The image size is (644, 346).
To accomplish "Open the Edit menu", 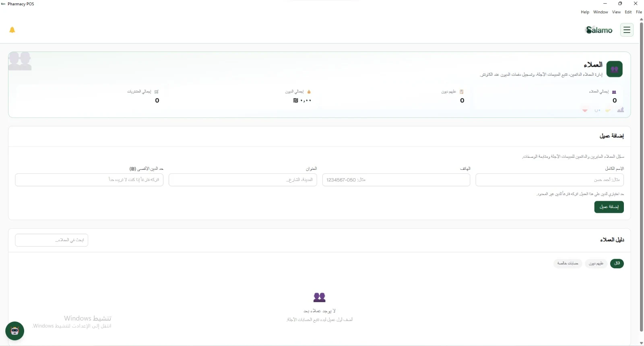I will 628,12.
